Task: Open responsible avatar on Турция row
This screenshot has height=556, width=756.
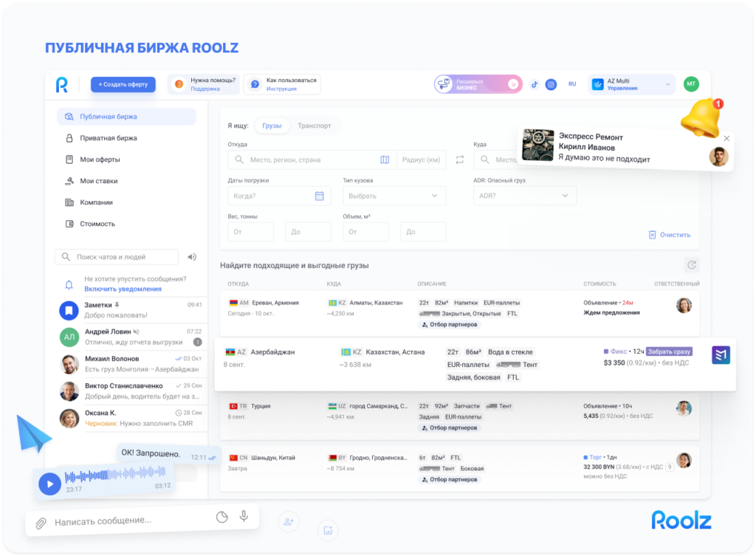Action: (684, 408)
